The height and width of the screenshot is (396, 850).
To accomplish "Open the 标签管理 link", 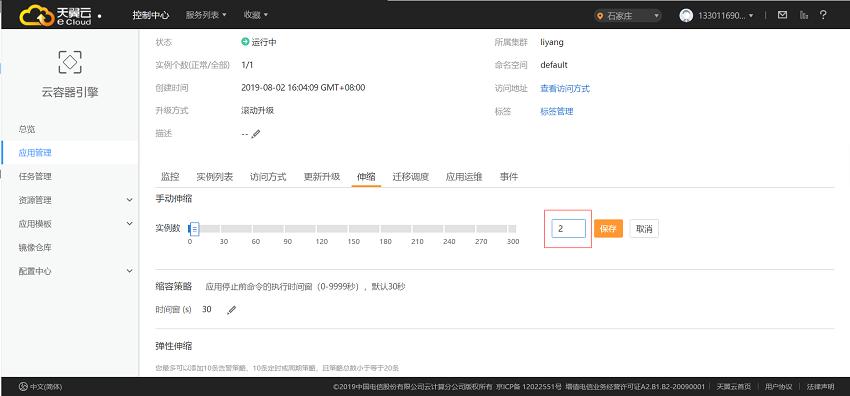I will coord(557,112).
